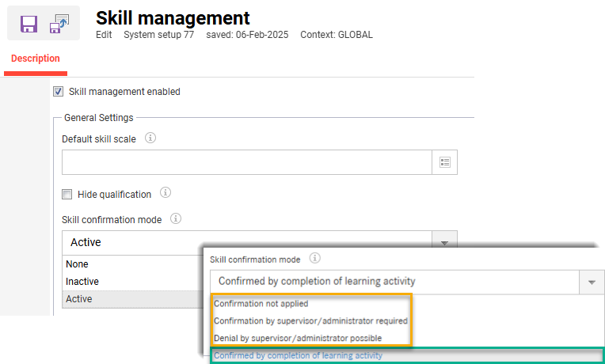Click info icon in the popup Skill confirmation mode label

pos(314,259)
